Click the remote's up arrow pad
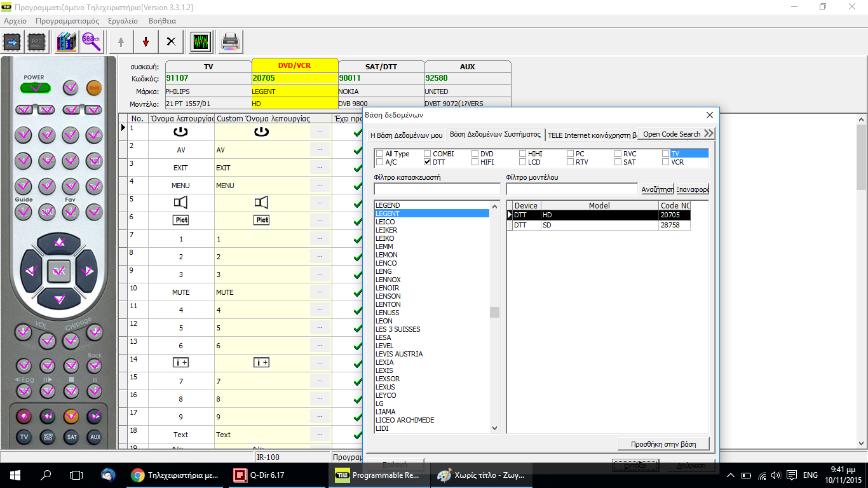The image size is (868, 488). click(59, 242)
